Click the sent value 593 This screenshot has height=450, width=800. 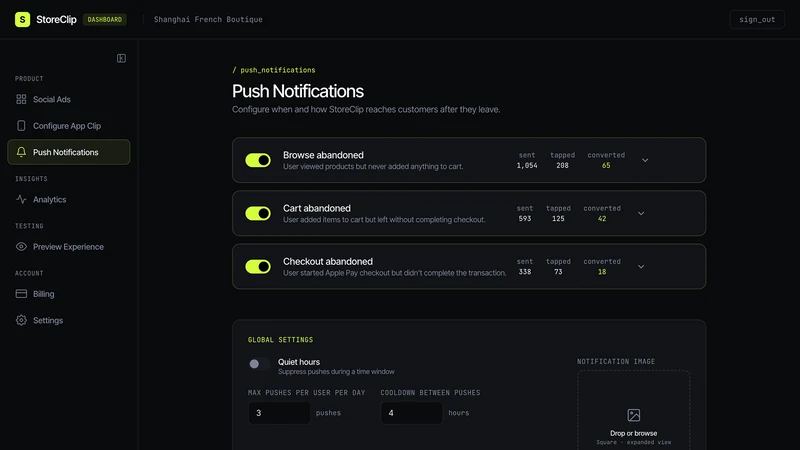click(x=525, y=218)
